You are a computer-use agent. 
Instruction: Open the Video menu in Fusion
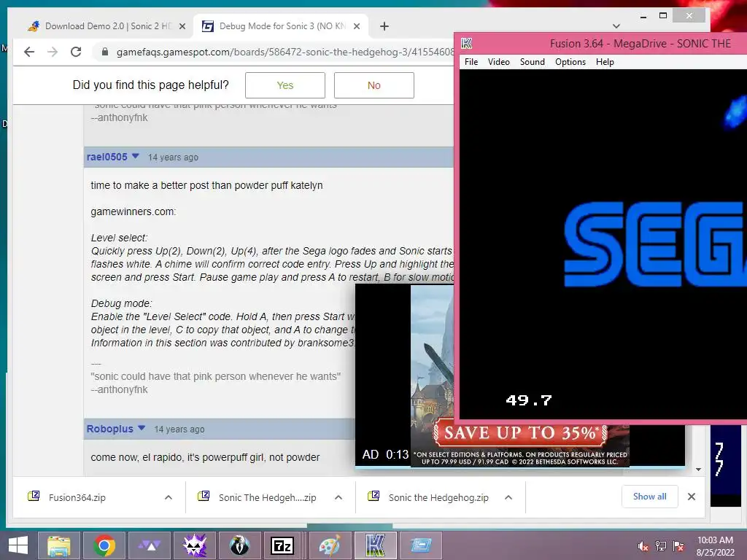(x=498, y=62)
